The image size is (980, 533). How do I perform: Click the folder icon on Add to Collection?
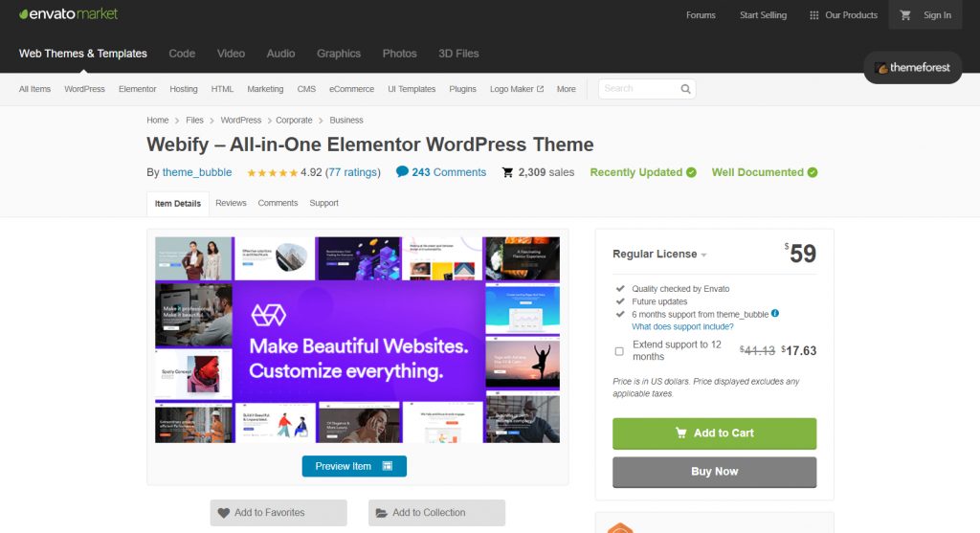tap(381, 513)
